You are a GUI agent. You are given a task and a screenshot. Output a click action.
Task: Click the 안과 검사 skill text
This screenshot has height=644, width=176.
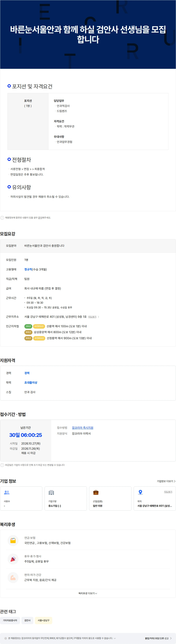[30, 392]
